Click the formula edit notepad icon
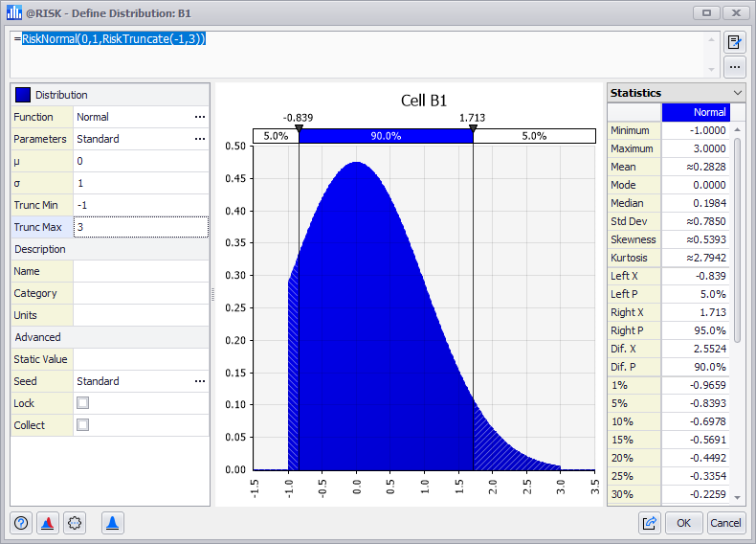 734,42
